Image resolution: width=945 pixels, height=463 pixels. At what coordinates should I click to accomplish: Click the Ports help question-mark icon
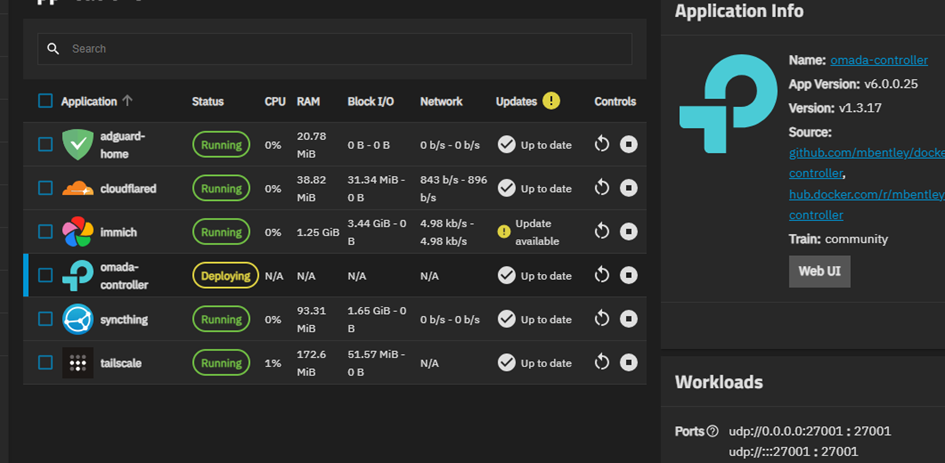coord(712,431)
